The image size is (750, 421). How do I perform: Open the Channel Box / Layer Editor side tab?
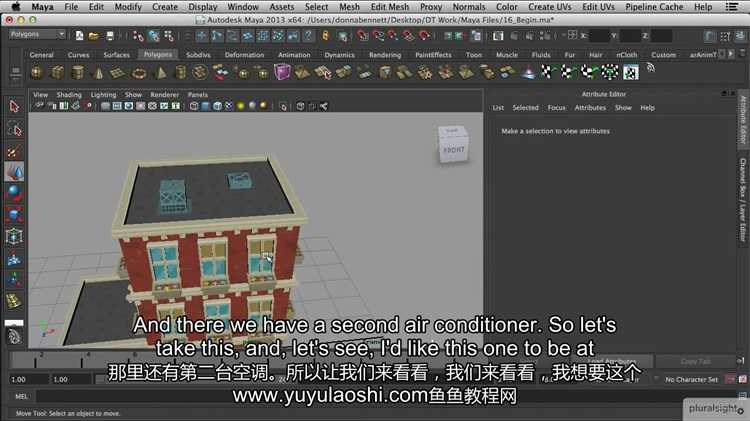743,199
